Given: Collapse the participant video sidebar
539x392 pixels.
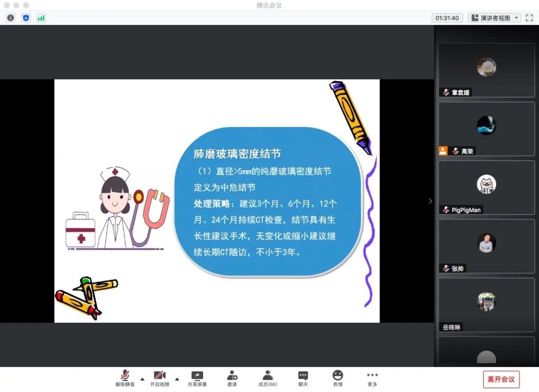Looking at the screenshot, I should click(431, 201).
